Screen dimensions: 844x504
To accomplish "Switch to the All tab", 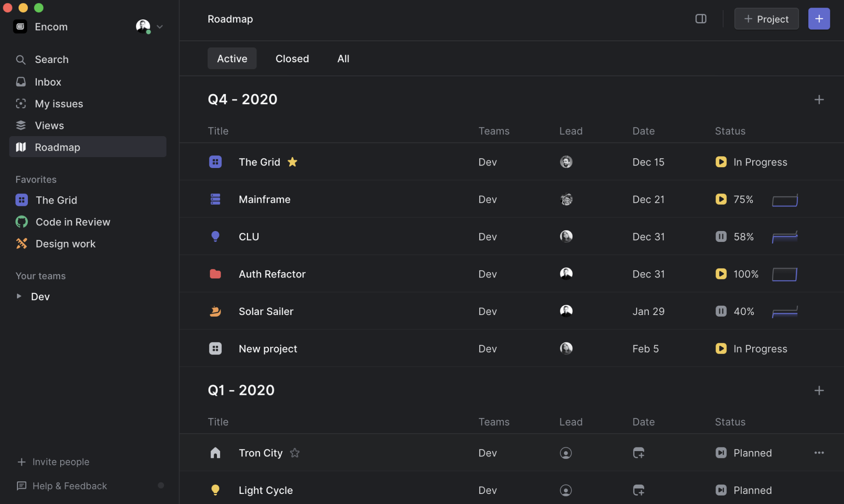I will (343, 58).
